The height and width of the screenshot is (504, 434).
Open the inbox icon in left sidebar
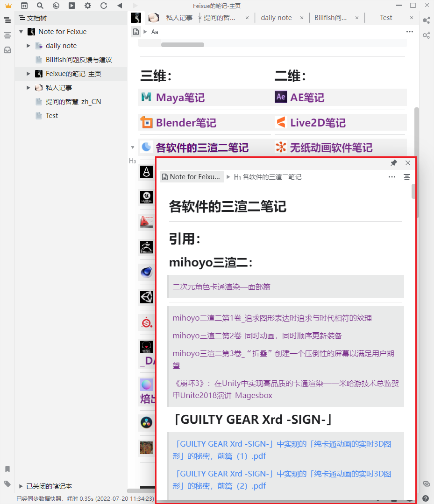point(7,50)
